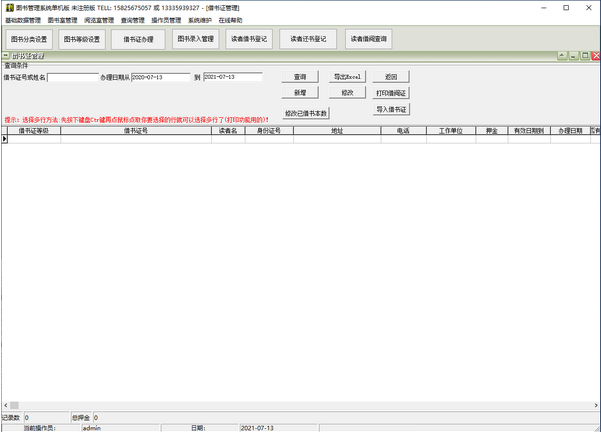
Task: Open the 系统维护 menu
Action: 199,19
